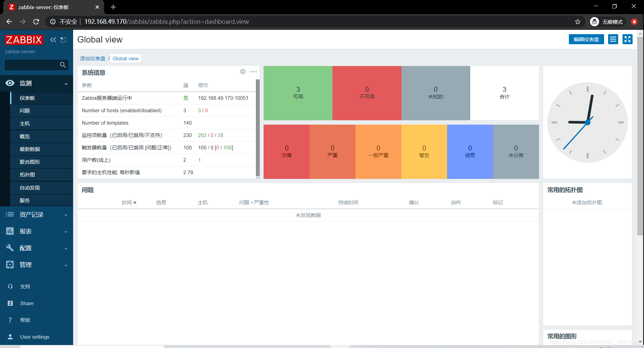
Task: Expand the 管理 section chevron
Action: click(x=66, y=265)
